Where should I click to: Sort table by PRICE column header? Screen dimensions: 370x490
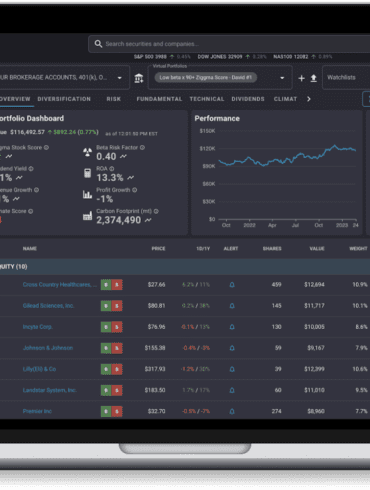[x=158, y=249]
